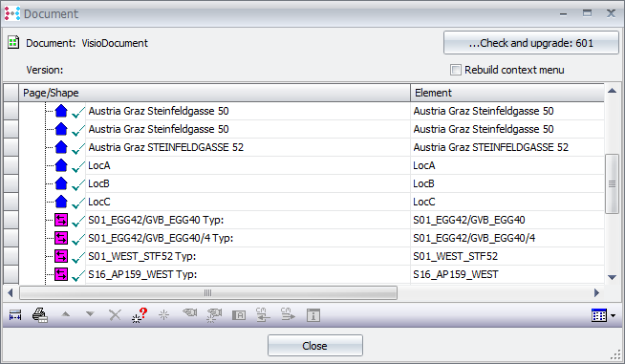Click the vertical scrollbar up arrow
625x364 pixels.
click(x=612, y=92)
